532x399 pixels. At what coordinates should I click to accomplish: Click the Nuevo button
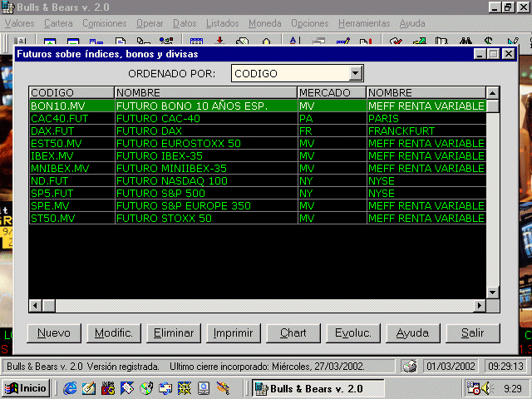[x=54, y=333]
